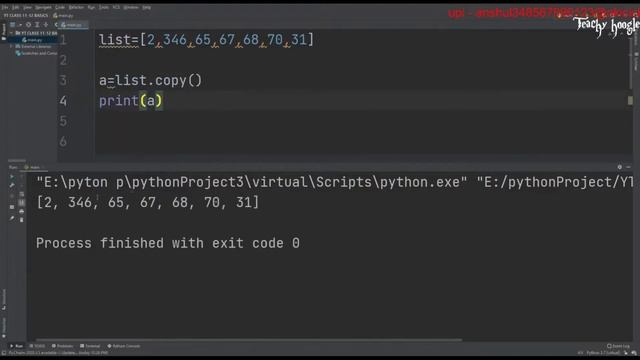640x360 pixels.
Task: Click the editor warning stripe marker at line 4
Action: coord(630,100)
